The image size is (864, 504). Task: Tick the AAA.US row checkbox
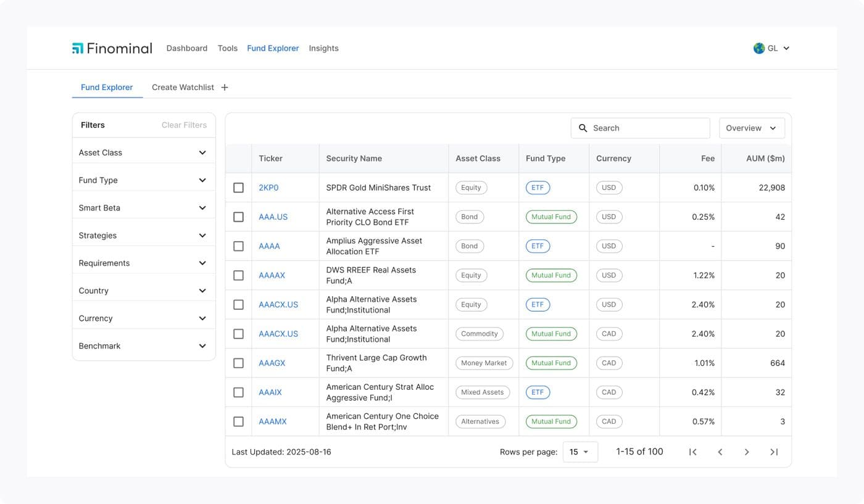(238, 217)
